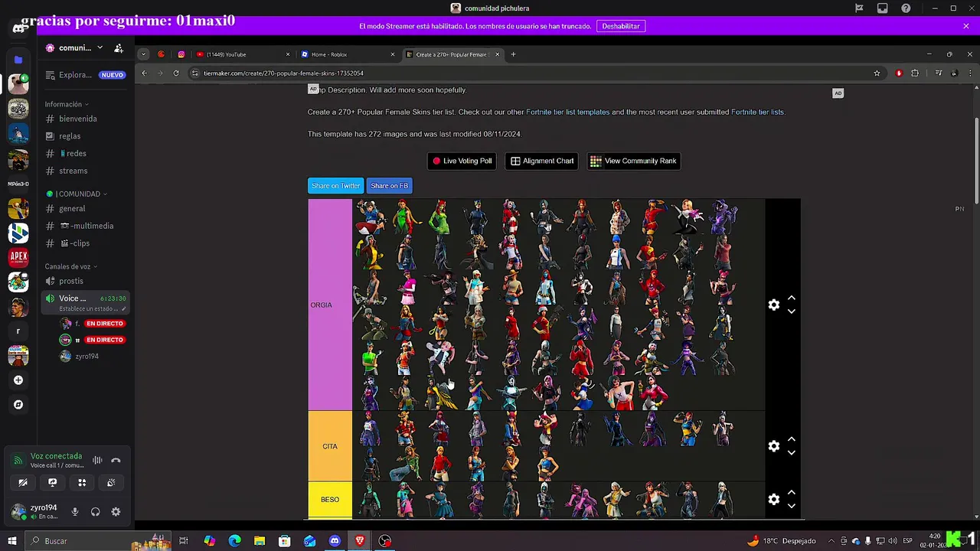Open the bienvenida channel
The image size is (980, 551).
(85, 119)
